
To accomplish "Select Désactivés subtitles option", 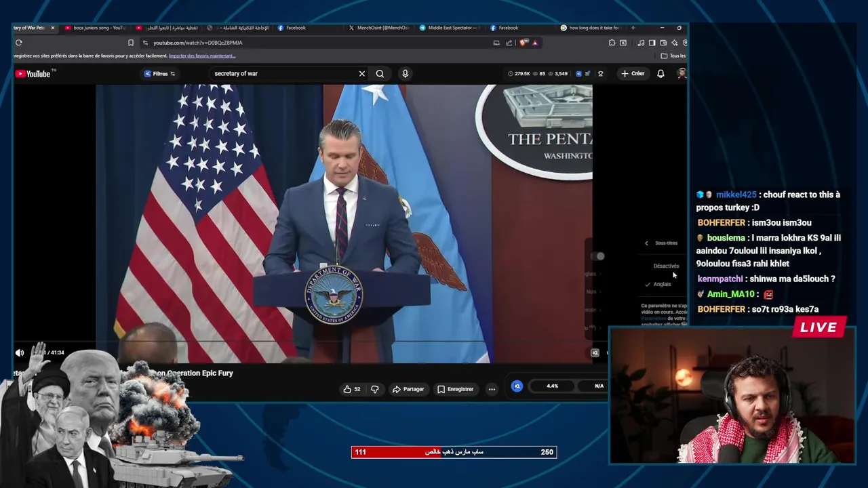I will click(x=666, y=266).
